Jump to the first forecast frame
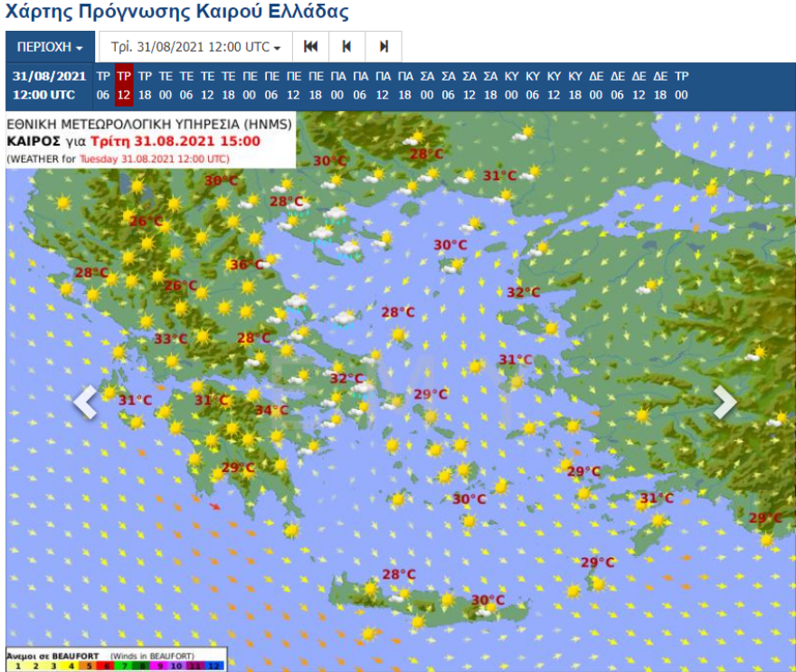This screenshot has width=796, height=672. coord(310,45)
